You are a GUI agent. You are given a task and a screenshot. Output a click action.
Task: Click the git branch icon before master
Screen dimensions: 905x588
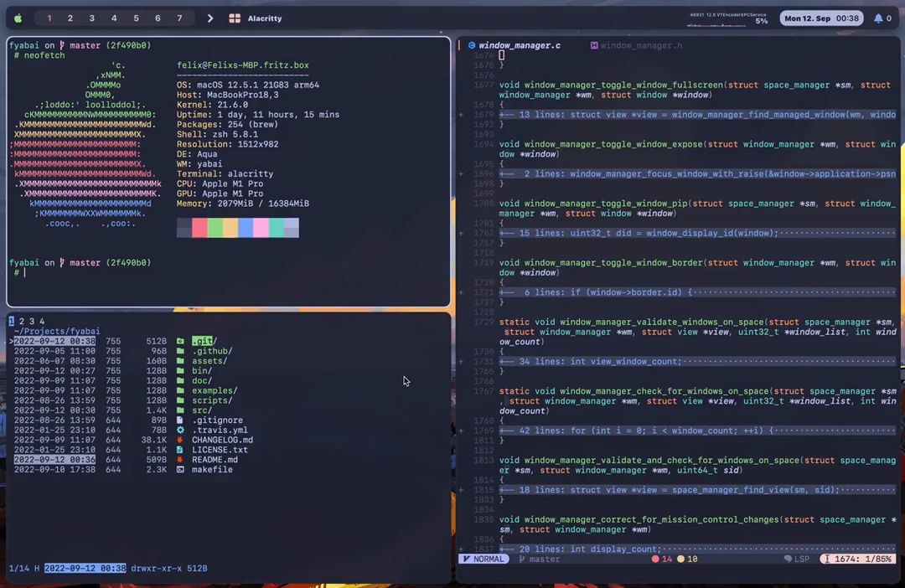[x=522, y=559]
